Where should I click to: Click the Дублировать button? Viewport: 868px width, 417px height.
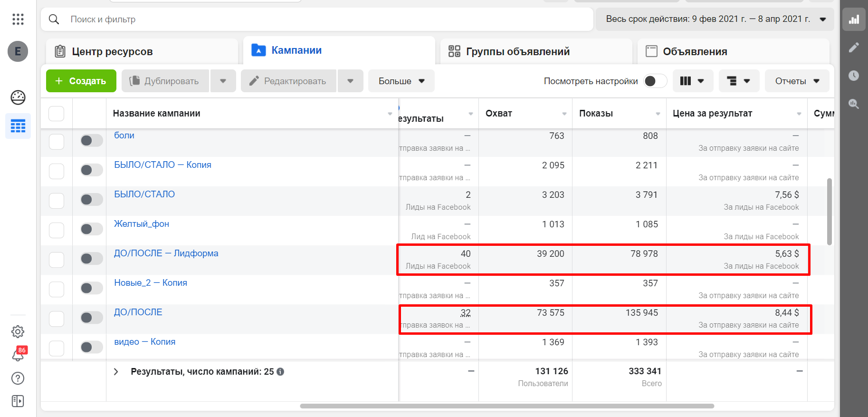click(165, 81)
